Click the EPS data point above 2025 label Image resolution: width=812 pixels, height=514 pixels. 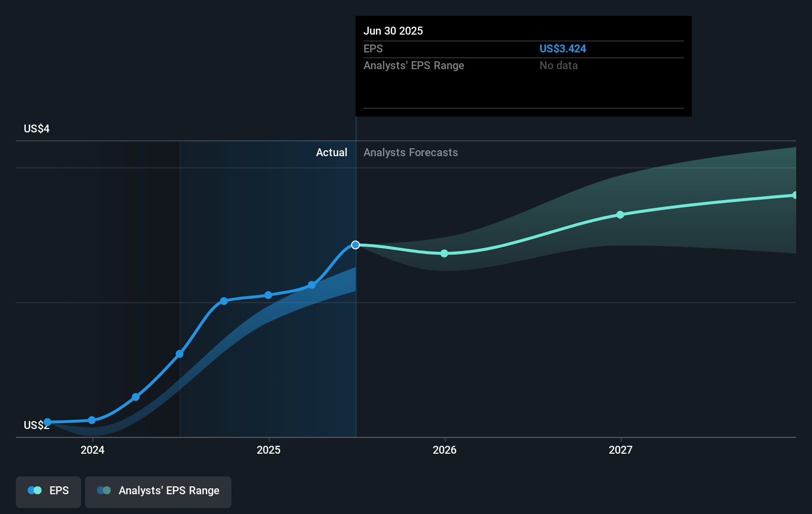(268, 295)
